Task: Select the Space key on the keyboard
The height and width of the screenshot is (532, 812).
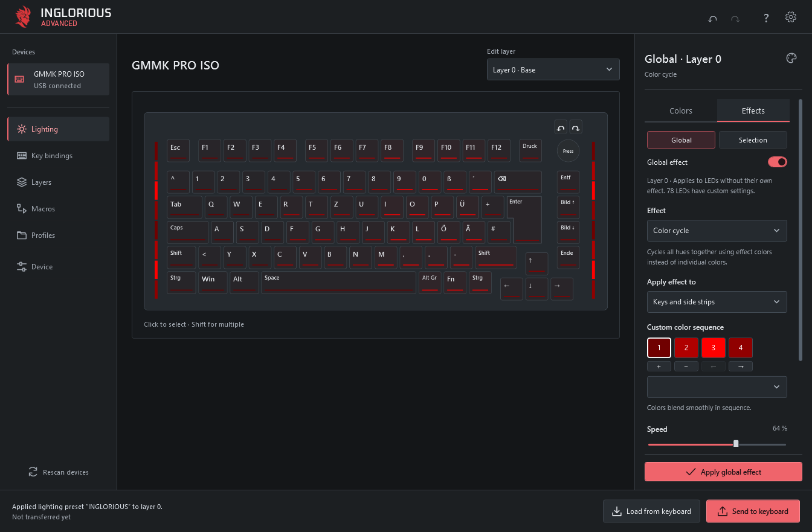Action: [338, 283]
